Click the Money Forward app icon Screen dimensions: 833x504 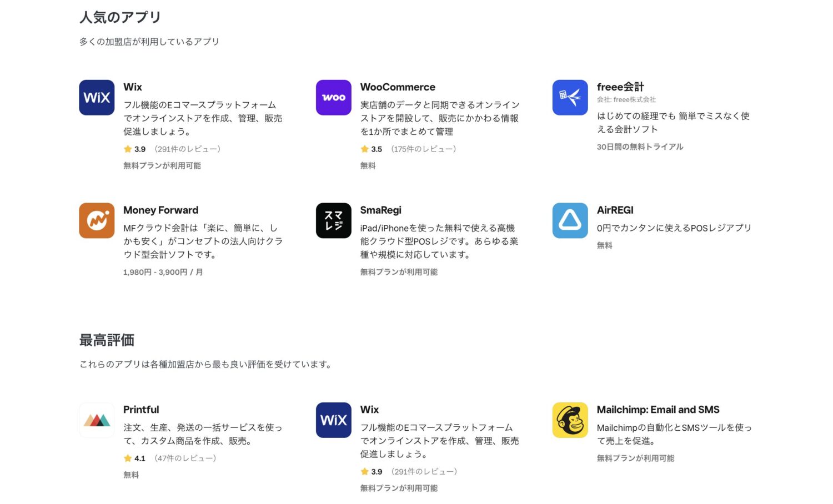tap(96, 220)
